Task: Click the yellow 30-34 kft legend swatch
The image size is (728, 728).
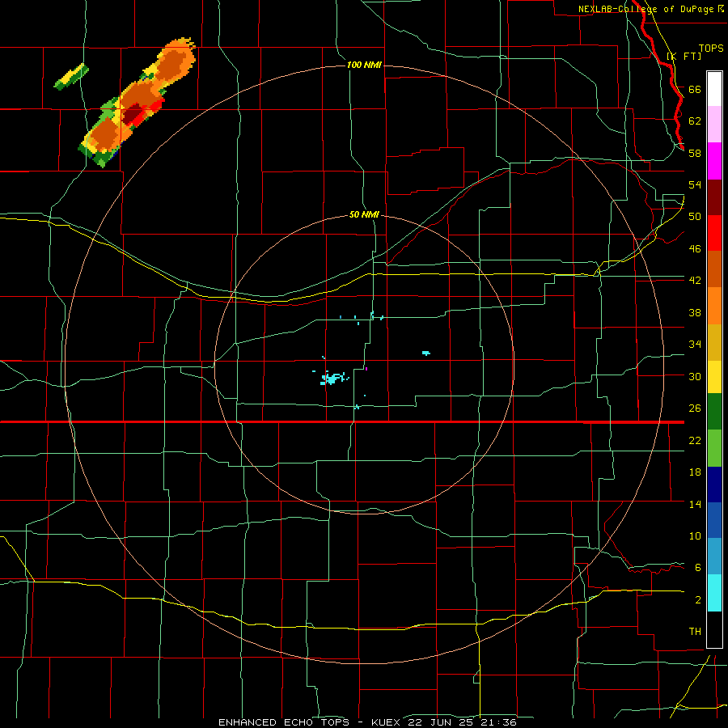Action: pos(714,376)
